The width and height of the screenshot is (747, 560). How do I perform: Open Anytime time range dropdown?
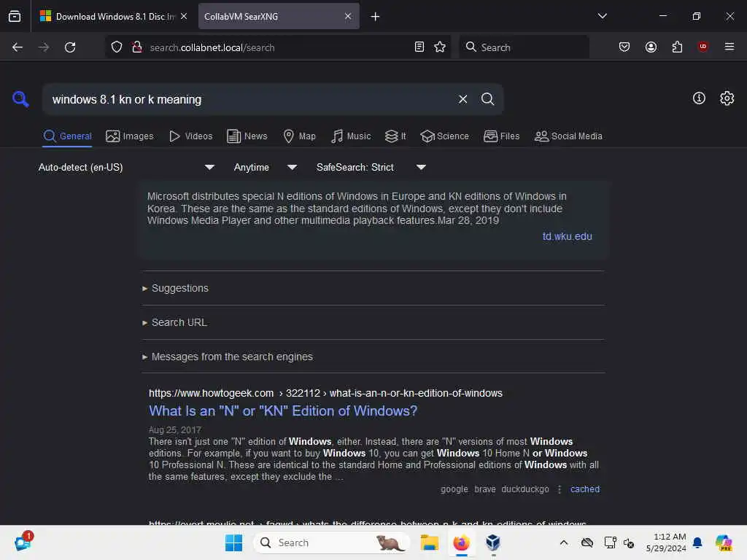point(265,167)
